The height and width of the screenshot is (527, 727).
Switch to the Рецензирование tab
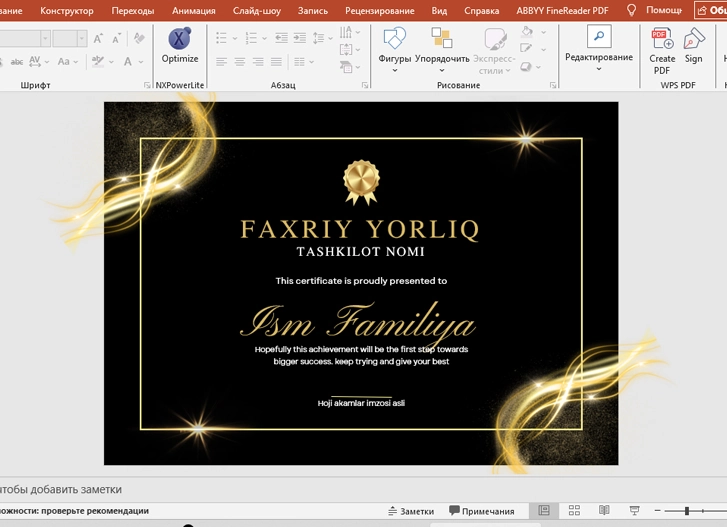click(x=379, y=11)
